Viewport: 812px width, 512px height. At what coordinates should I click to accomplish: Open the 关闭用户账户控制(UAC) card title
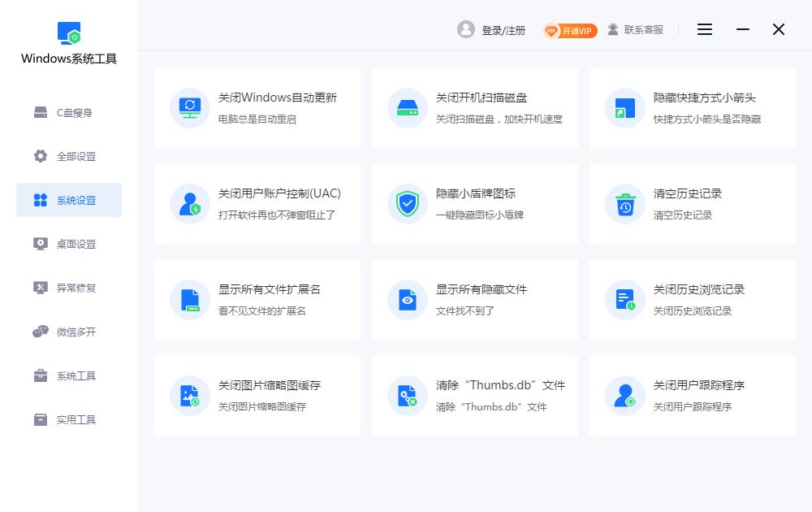point(279,193)
